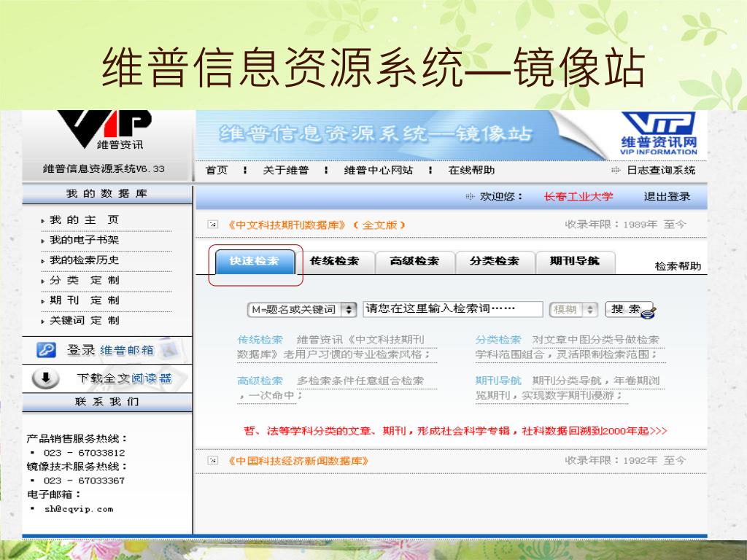Open the 期刊导航 tab

575,261
